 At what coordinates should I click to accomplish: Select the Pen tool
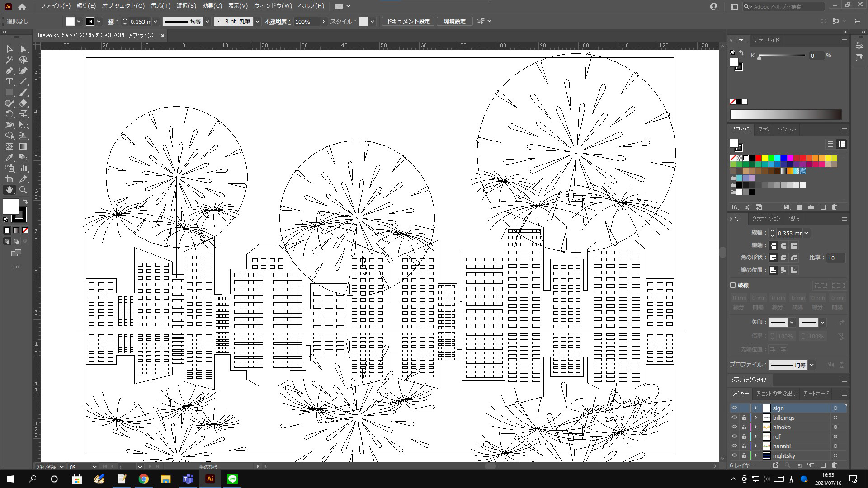(9, 70)
